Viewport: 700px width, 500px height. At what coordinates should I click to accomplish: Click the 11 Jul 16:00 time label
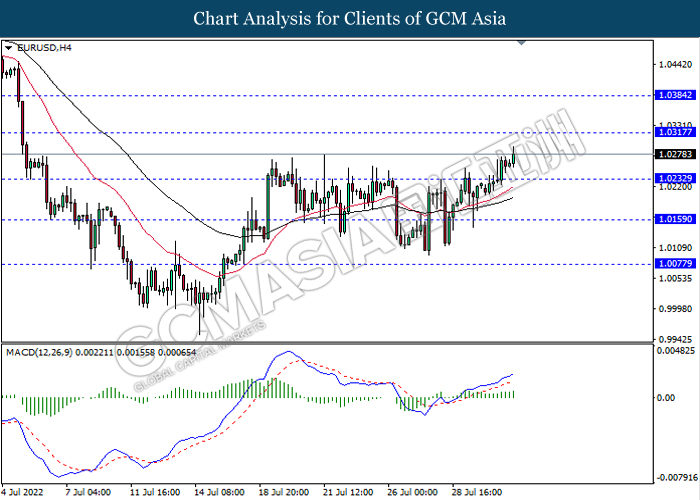155,492
